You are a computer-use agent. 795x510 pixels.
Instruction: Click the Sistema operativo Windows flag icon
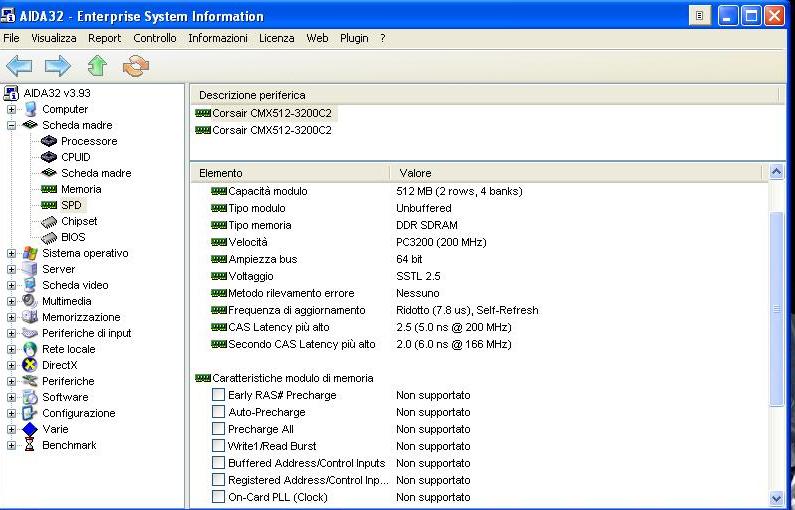coord(30,253)
